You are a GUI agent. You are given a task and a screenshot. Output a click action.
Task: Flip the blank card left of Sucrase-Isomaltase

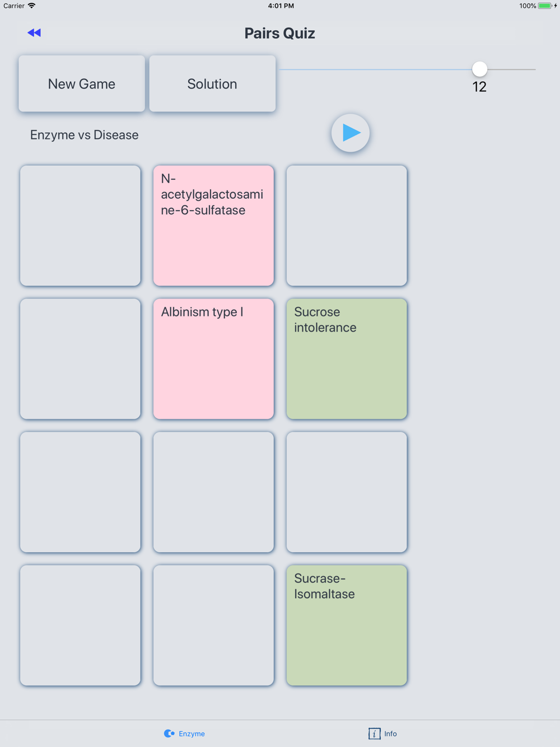click(213, 625)
